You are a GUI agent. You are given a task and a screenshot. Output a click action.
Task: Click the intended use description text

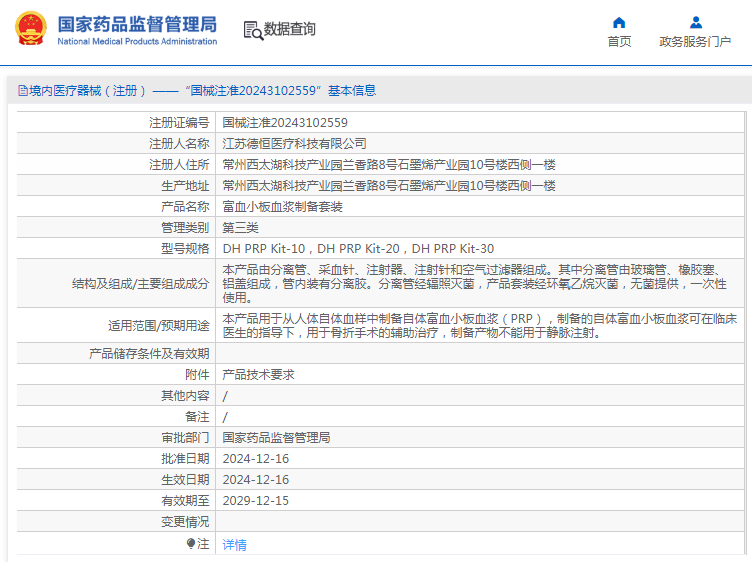point(480,325)
